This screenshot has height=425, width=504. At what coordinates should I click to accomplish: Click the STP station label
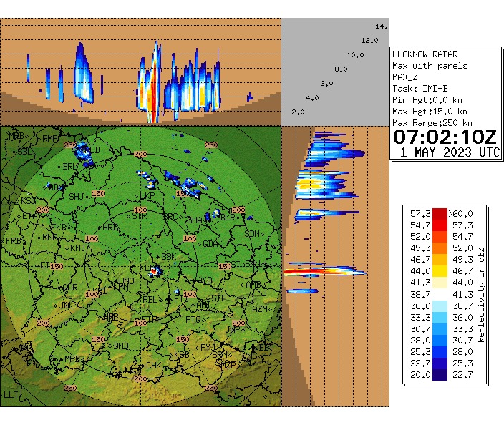tap(218, 298)
